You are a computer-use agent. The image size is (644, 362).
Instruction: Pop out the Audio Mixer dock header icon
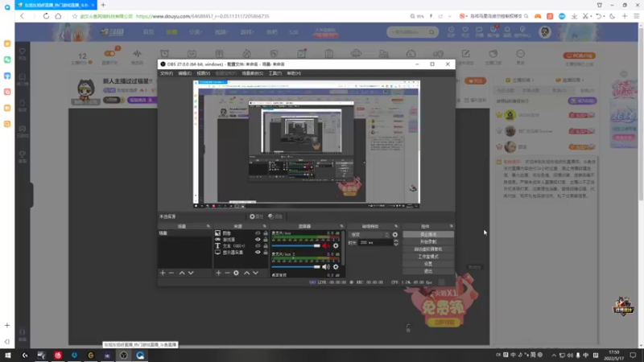click(341, 226)
